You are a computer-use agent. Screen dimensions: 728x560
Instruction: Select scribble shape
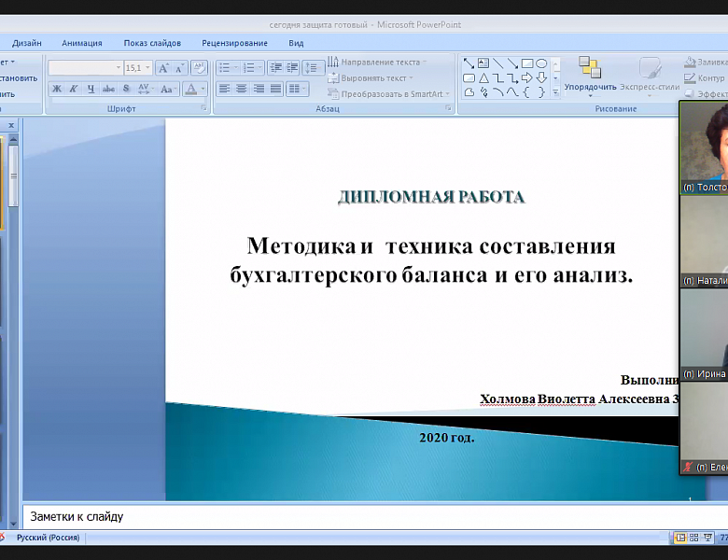(x=483, y=92)
